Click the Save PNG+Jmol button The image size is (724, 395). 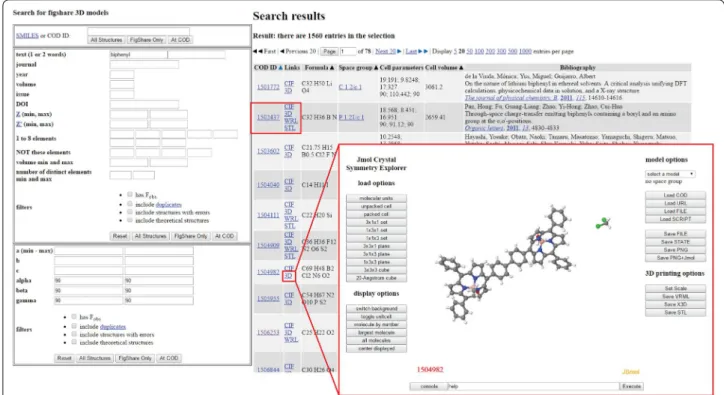[x=675, y=258]
